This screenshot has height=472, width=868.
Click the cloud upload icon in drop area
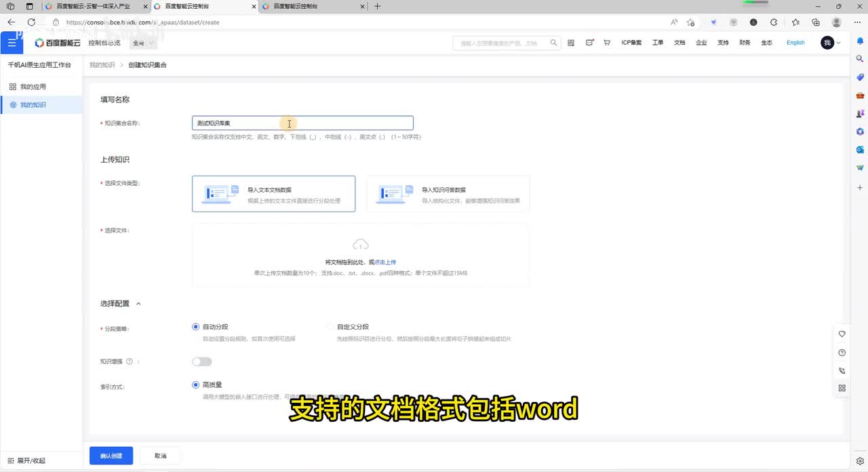[360, 245]
